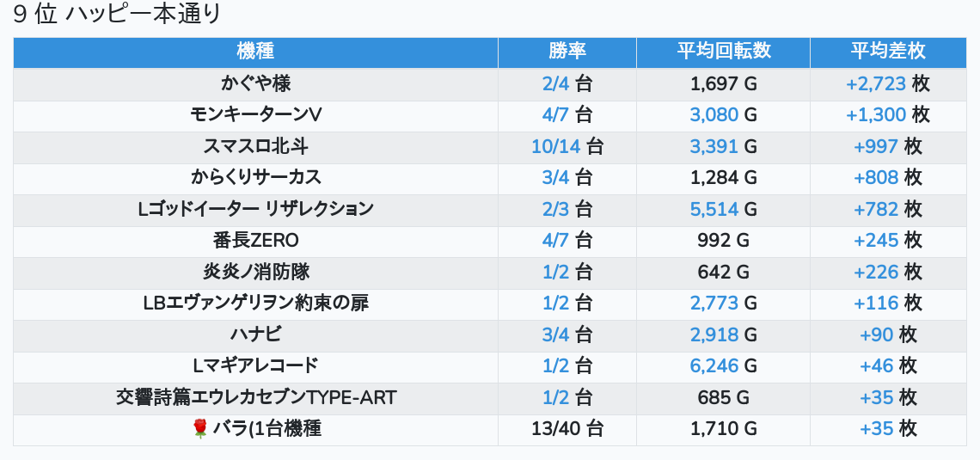Image resolution: width=980 pixels, height=460 pixels.
Task: Select the からくりサーカス machine name cell
Action: (x=255, y=178)
